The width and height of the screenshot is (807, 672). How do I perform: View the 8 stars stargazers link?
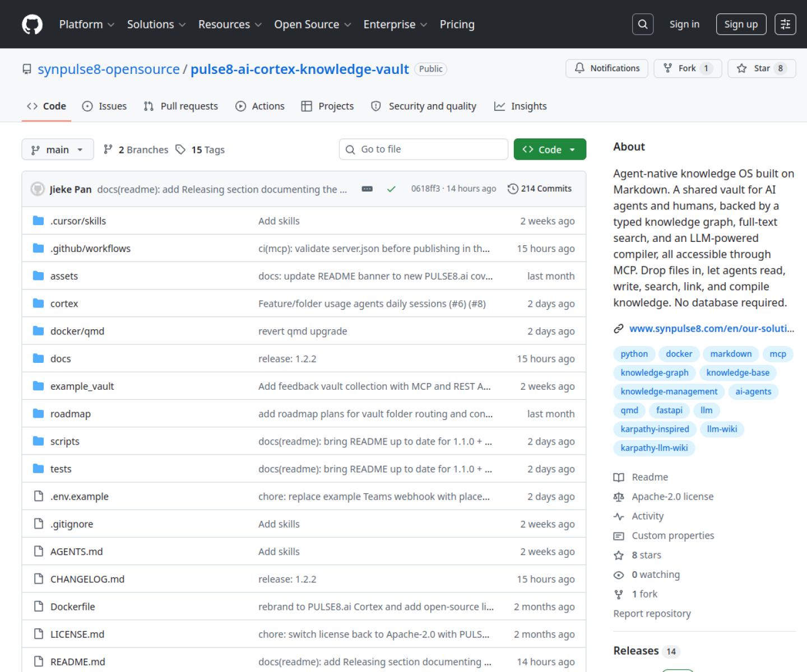(646, 556)
